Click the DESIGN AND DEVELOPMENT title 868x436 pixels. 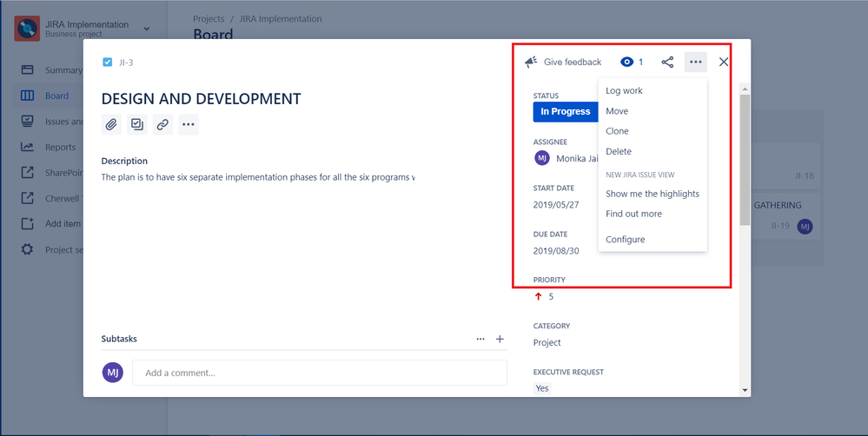click(x=202, y=99)
